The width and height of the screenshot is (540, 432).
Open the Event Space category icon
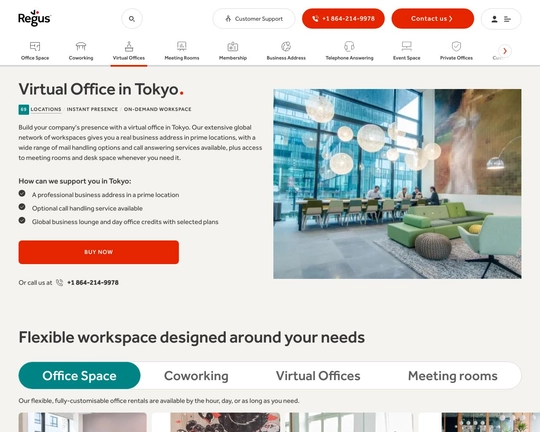[x=406, y=46]
